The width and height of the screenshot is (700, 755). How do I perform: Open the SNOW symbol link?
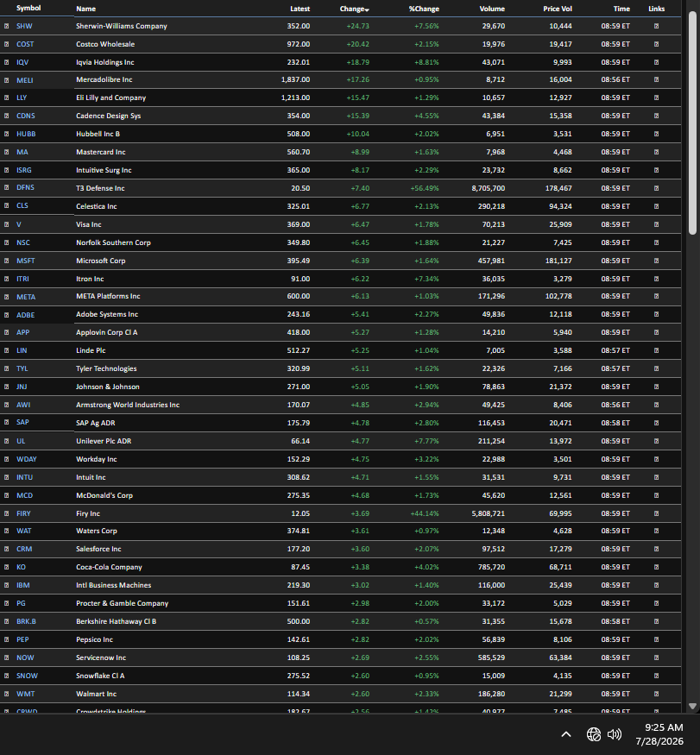(27, 676)
